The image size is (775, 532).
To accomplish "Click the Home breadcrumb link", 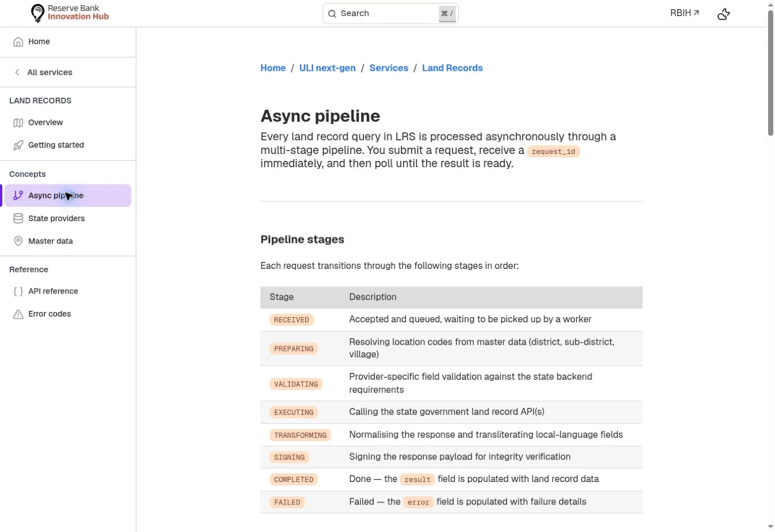I will coord(273,68).
